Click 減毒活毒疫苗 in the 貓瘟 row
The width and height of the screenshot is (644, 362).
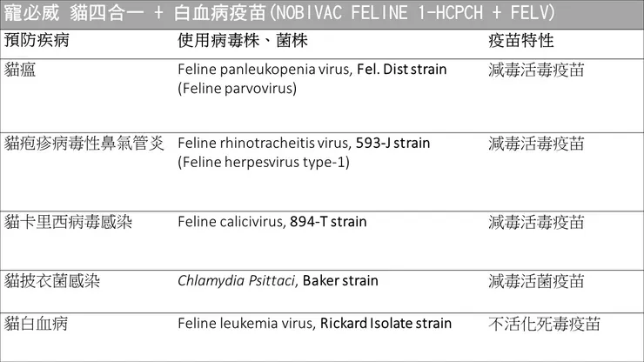coord(535,70)
